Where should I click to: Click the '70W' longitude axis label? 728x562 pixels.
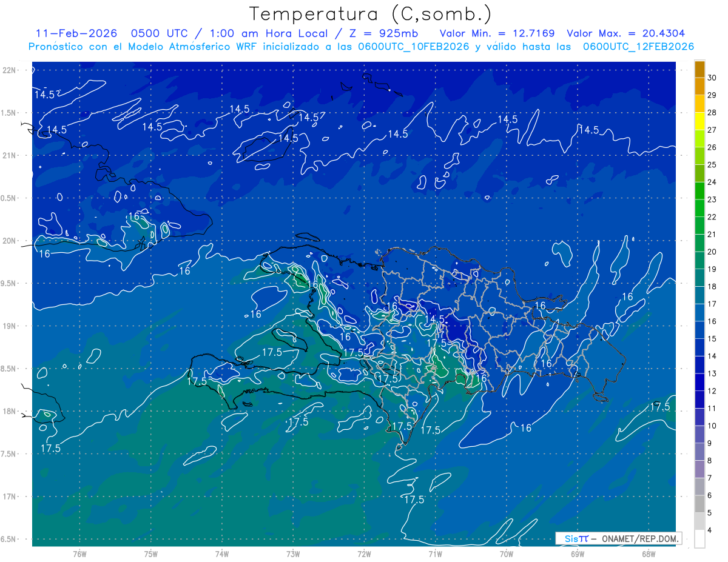507,554
